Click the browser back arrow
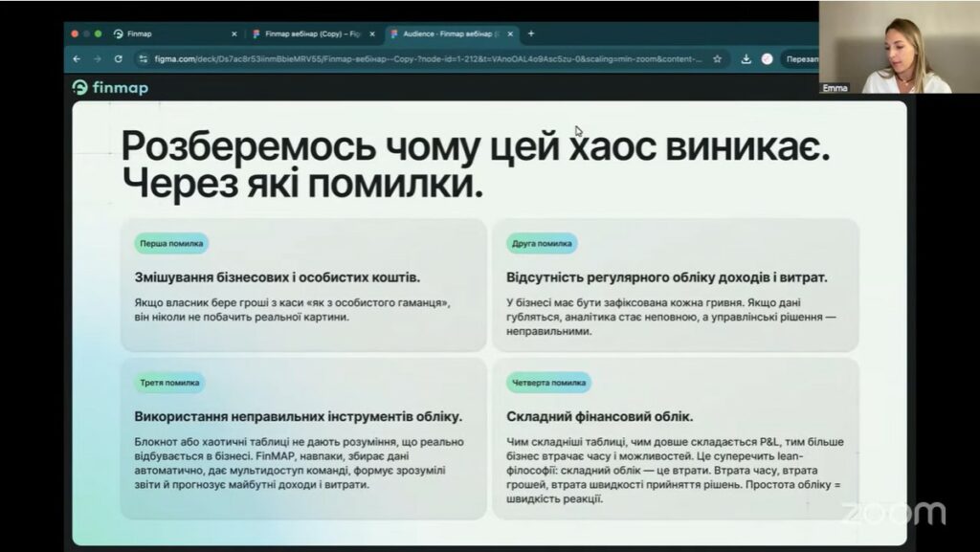Screen dimensions: 980x552 [x=77, y=58]
